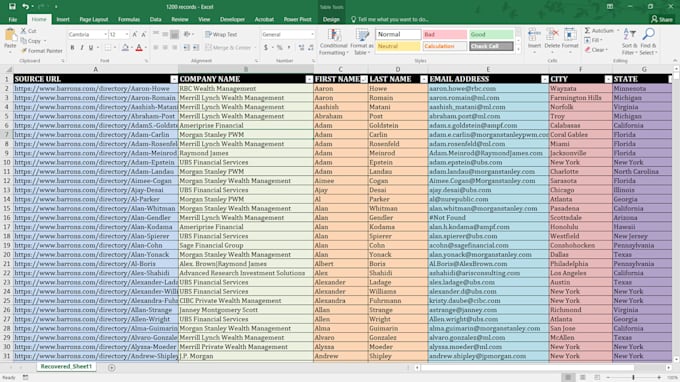Add a new sheet with the plus icon

point(111,368)
